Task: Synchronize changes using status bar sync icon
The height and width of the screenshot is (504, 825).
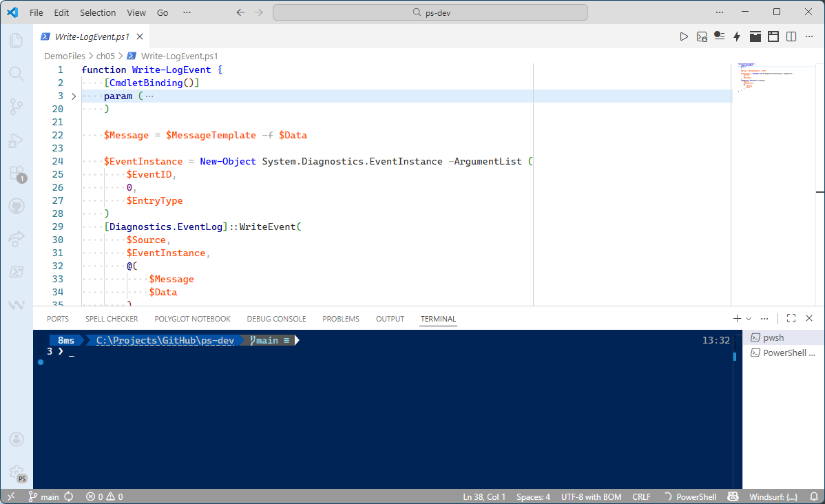Action: point(69,496)
